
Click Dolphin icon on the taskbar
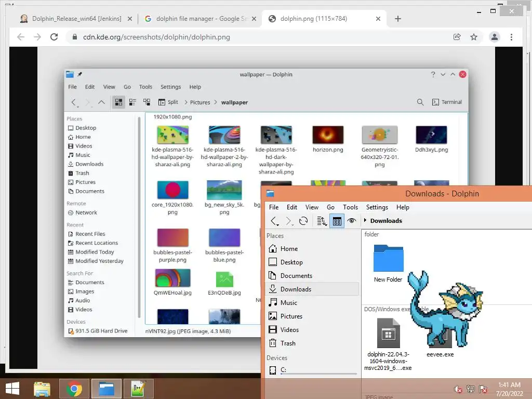106,389
